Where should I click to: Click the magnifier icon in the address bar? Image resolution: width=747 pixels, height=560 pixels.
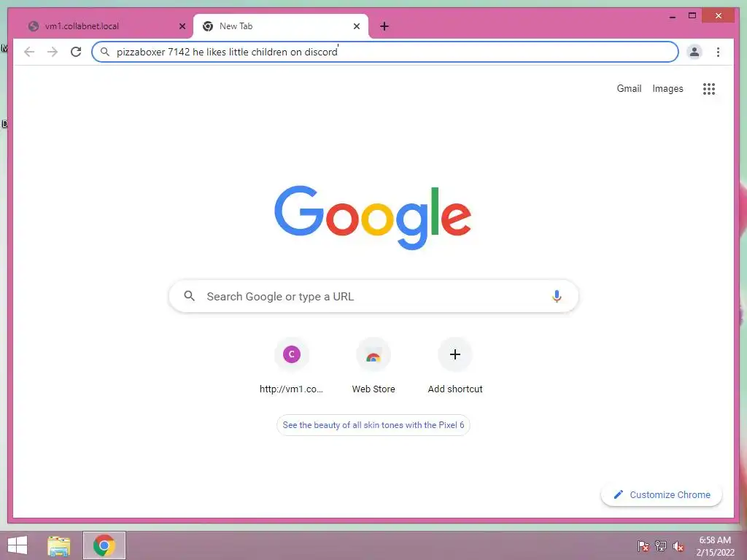(x=105, y=52)
